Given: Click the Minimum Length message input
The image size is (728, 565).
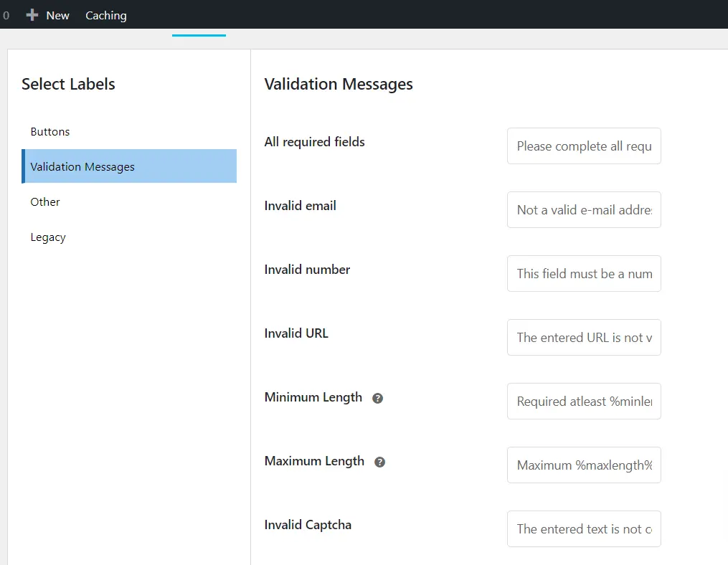Looking at the screenshot, I should pos(583,401).
